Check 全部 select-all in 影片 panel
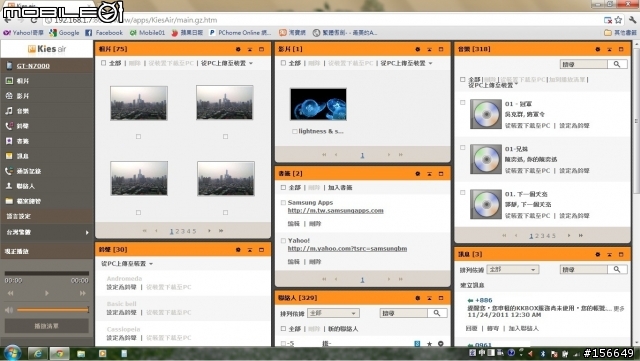 coord(283,63)
